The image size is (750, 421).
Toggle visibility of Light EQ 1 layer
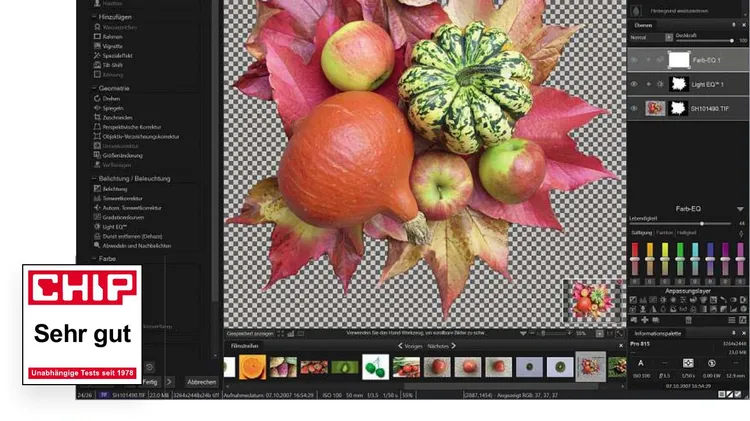pos(634,84)
